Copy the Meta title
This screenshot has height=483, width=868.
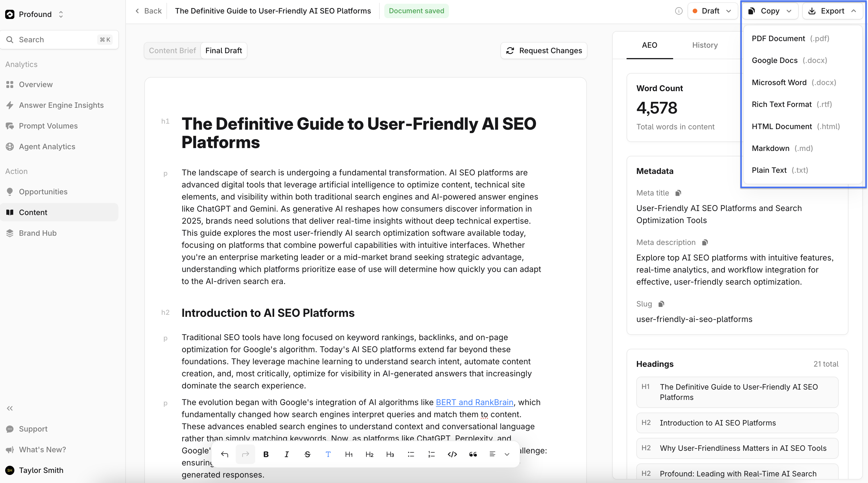pos(678,193)
